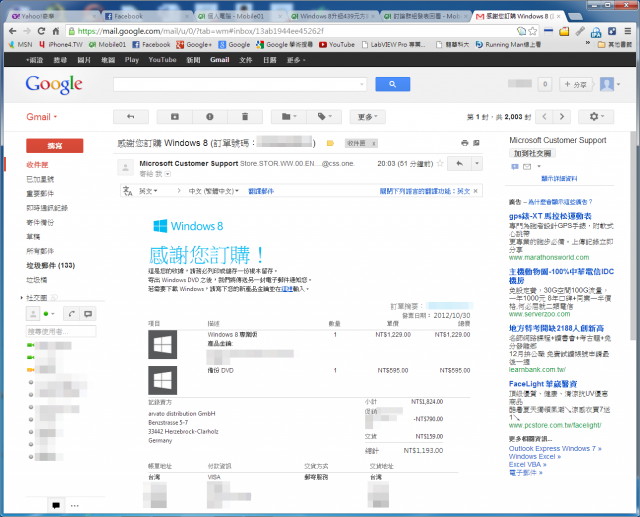Click the chat bubble icon in chat panel

click(88, 314)
